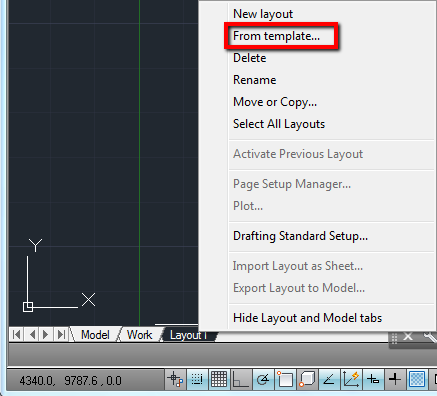Select the Layout1 tab
The image size is (437, 396).
point(188,335)
